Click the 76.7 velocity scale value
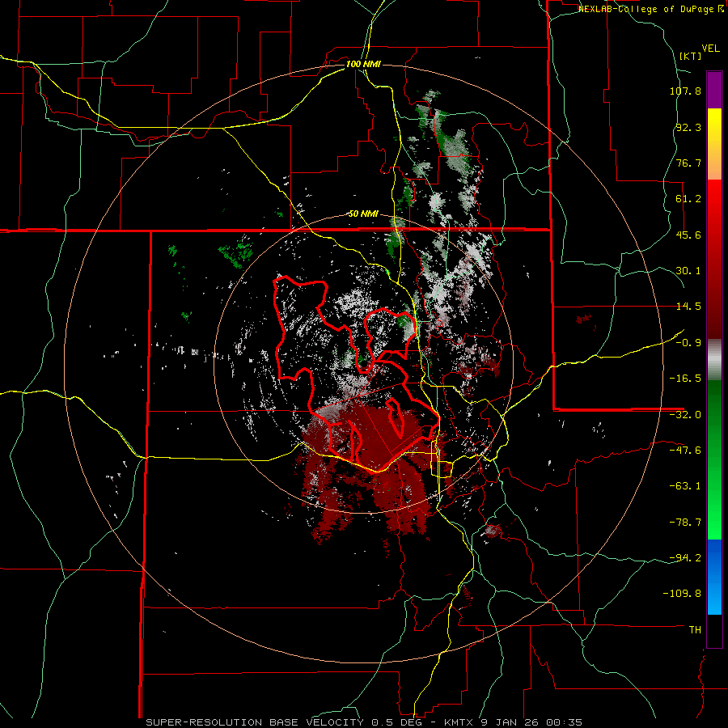The width and height of the screenshot is (728, 728). coord(688,163)
